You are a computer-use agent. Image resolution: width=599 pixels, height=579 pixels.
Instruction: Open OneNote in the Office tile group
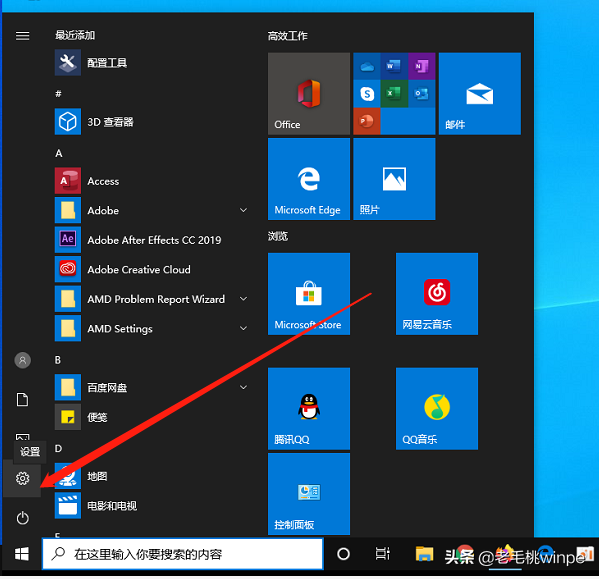pyautogui.click(x=422, y=66)
